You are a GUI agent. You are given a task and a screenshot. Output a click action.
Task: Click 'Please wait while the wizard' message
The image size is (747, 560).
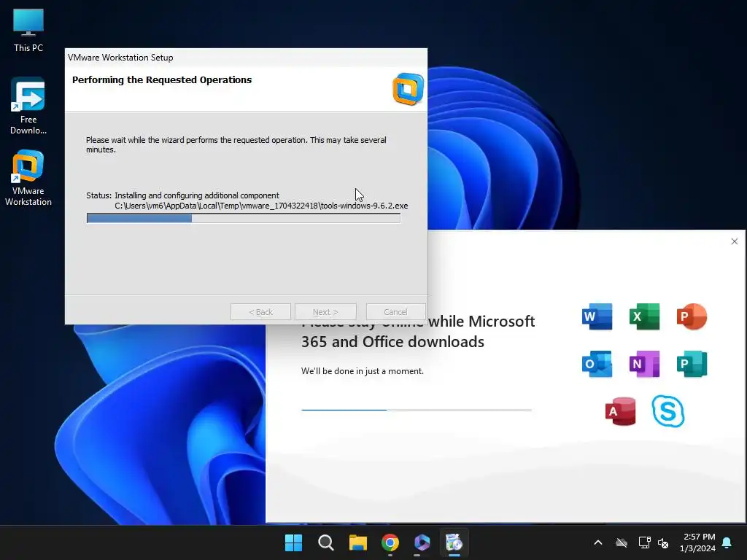coord(236,145)
